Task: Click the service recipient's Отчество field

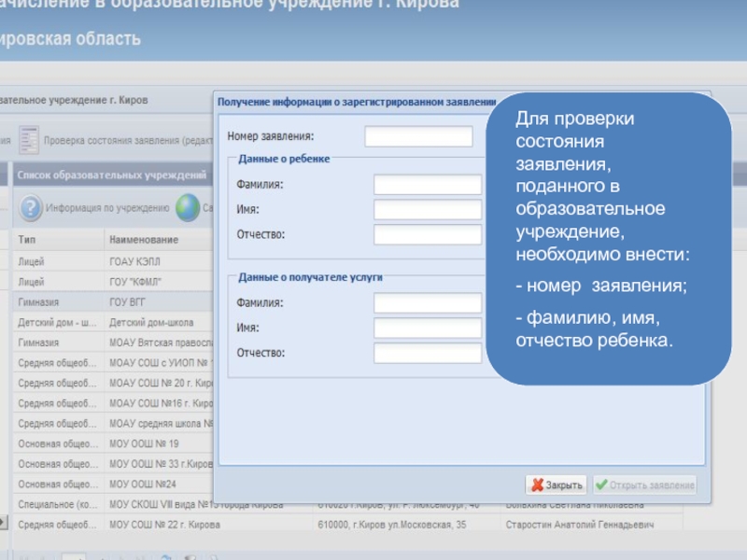Action: point(427,354)
